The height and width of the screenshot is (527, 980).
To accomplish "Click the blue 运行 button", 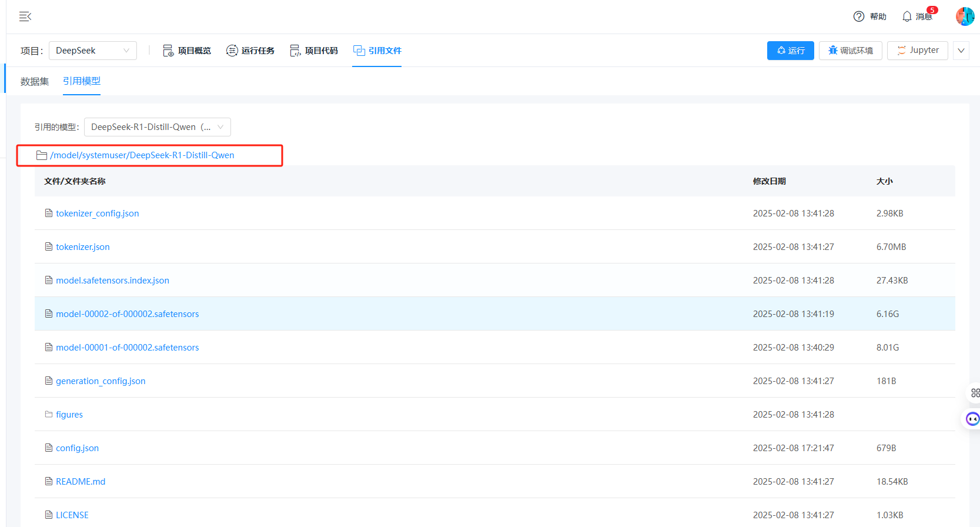I will click(x=791, y=51).
